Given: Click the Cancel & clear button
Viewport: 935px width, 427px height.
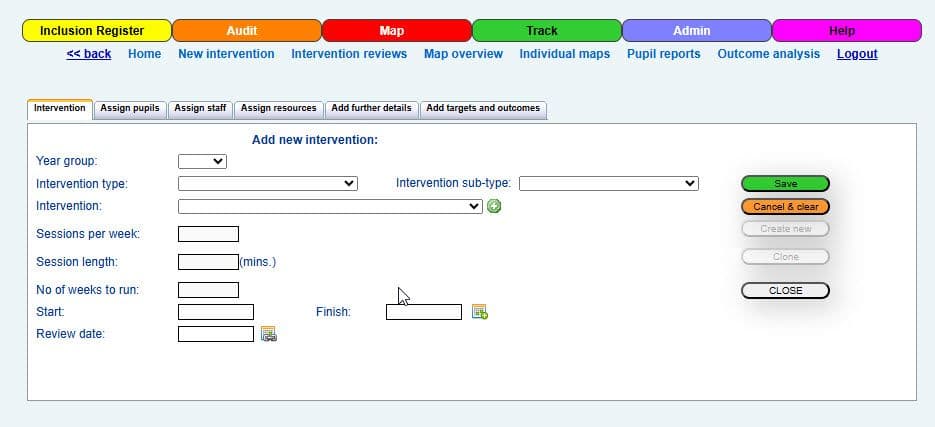Looking at the screenshot, I should coord(785,207).
